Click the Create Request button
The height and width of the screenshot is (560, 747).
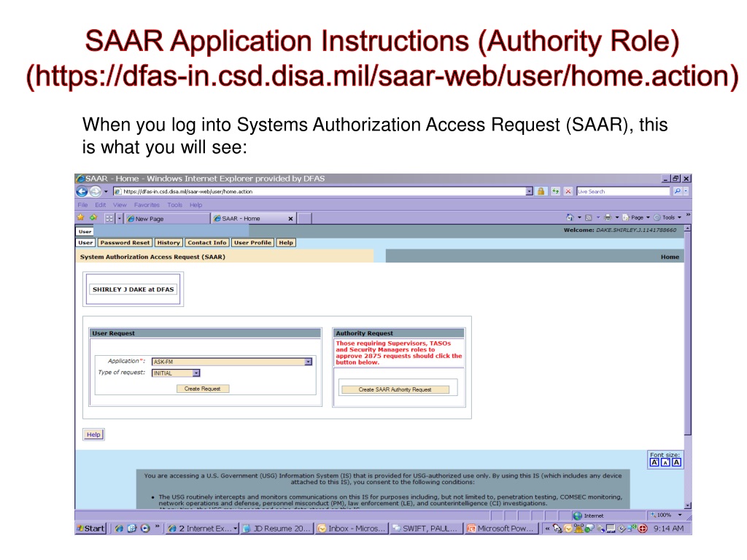tap(203, 389)
